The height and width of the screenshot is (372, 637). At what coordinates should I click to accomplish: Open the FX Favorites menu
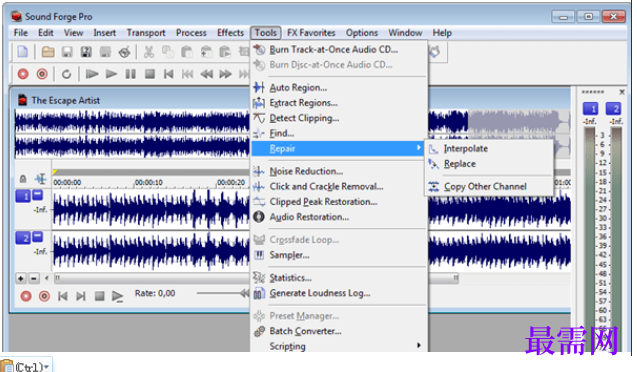tap(311, 32)
